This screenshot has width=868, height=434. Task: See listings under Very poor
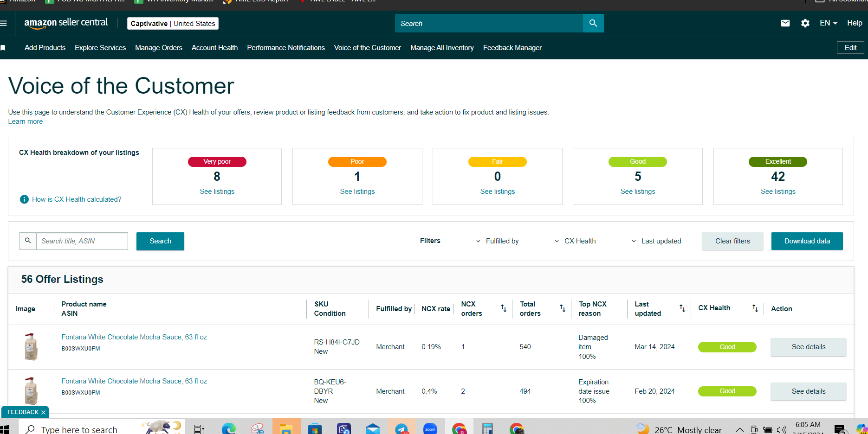pos(217,191)
